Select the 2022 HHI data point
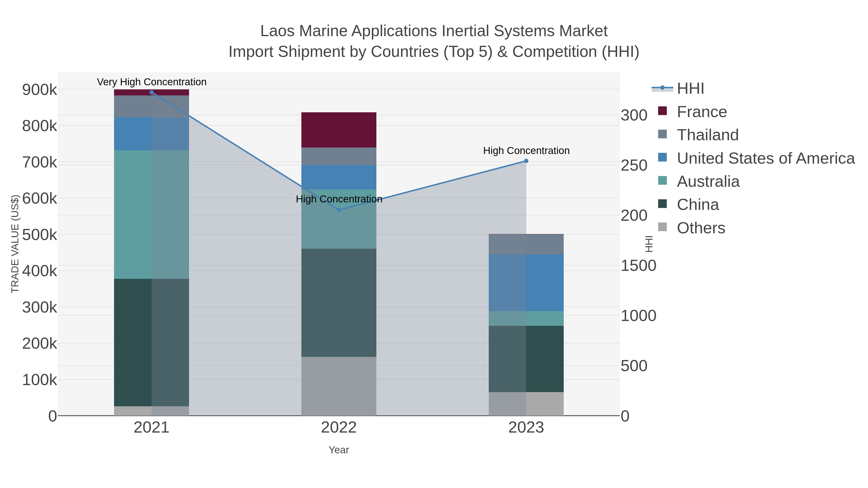This screenshot has height=488, width=868. point(339,210)
